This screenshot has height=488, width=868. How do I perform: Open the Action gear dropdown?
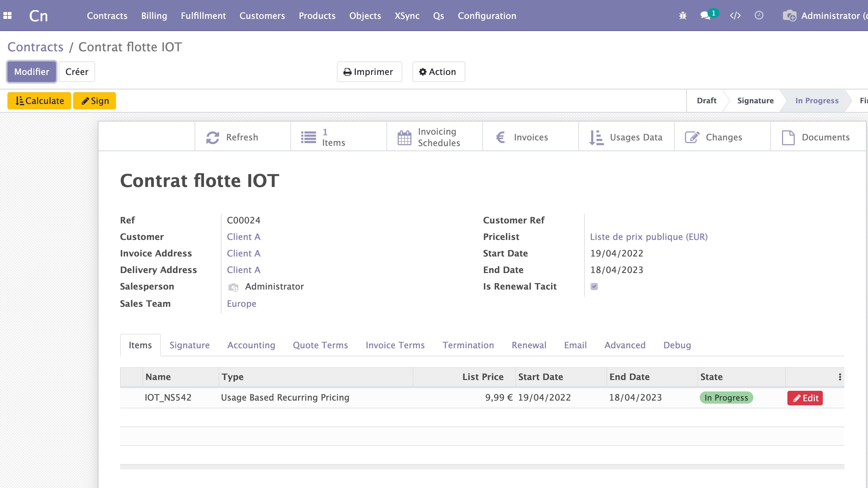[x=438, y=72]
